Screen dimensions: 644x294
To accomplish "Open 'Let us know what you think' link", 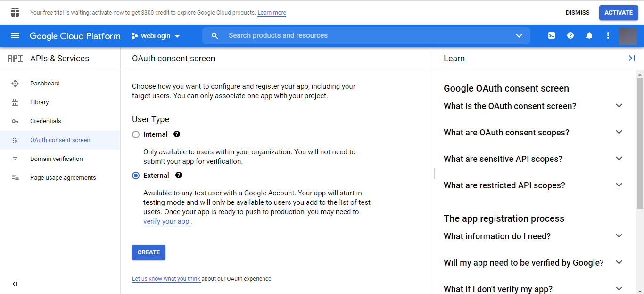I will 166,279.
